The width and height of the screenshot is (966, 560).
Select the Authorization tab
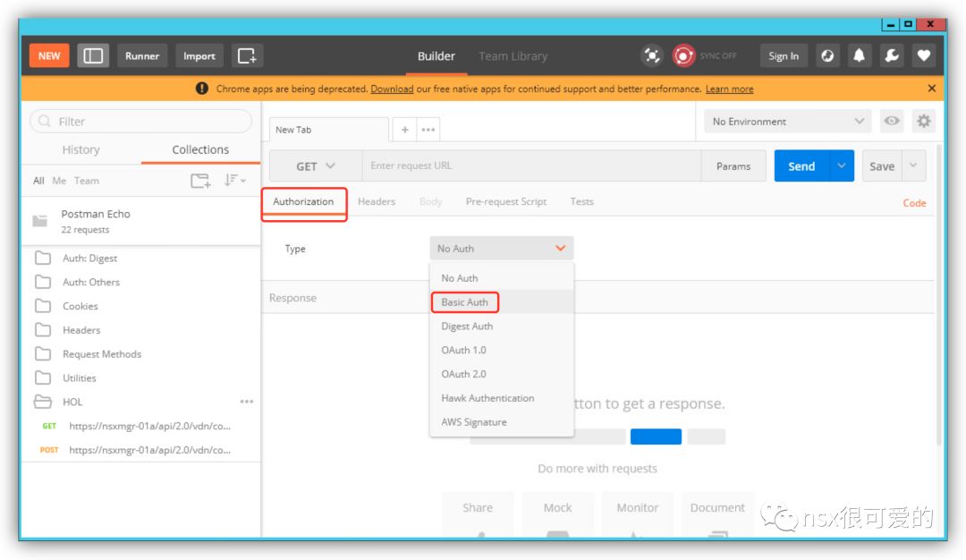point(303,202)
